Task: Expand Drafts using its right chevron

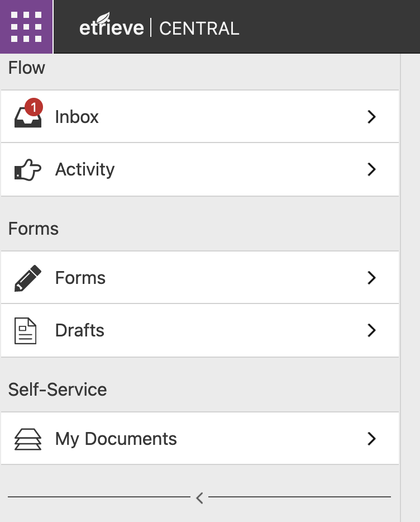Action: (x=371, y=330)
